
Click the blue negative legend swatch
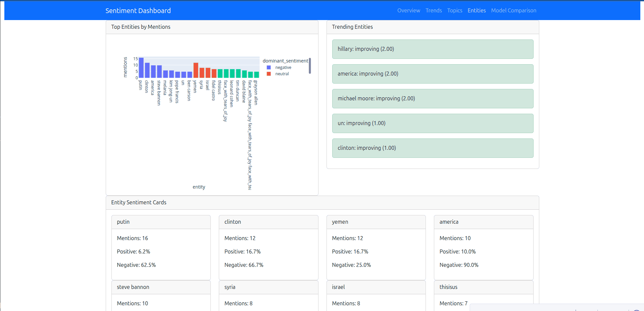click(268, 67)
